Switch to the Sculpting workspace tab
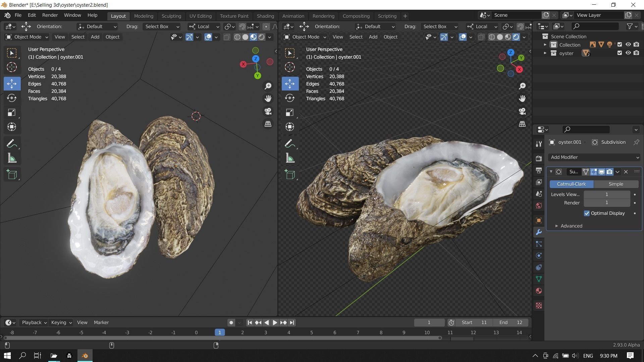This screenshot has height=362, width=644. coord(171,16)
